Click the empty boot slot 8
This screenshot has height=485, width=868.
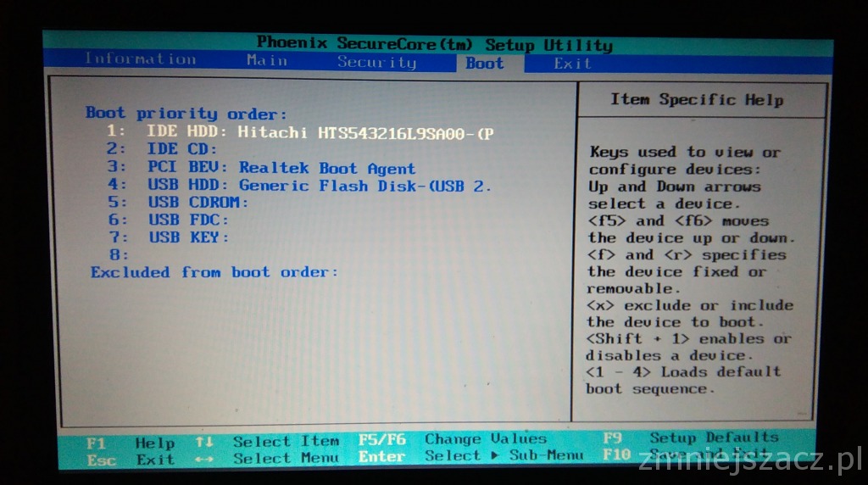pyautogui.click(x=119, y=254)
